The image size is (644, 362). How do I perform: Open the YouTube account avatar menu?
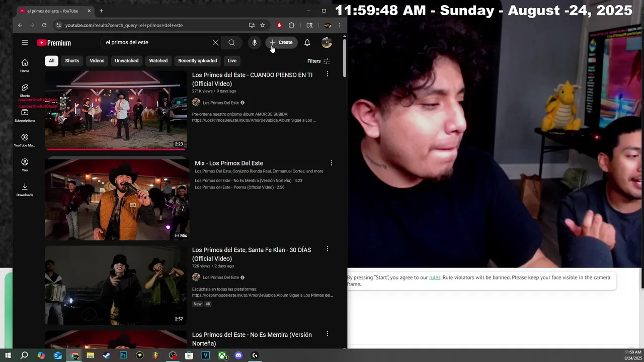(x=327, y=43)
